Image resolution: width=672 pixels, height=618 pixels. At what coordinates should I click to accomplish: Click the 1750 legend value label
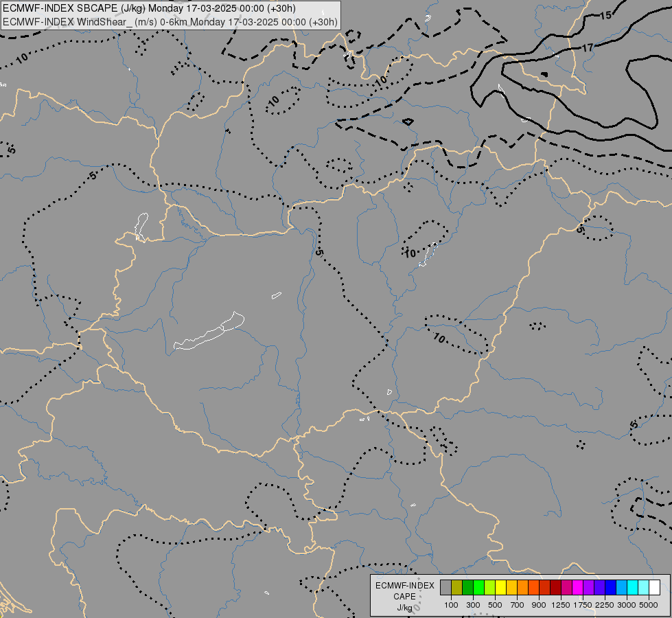click(583, 605)
